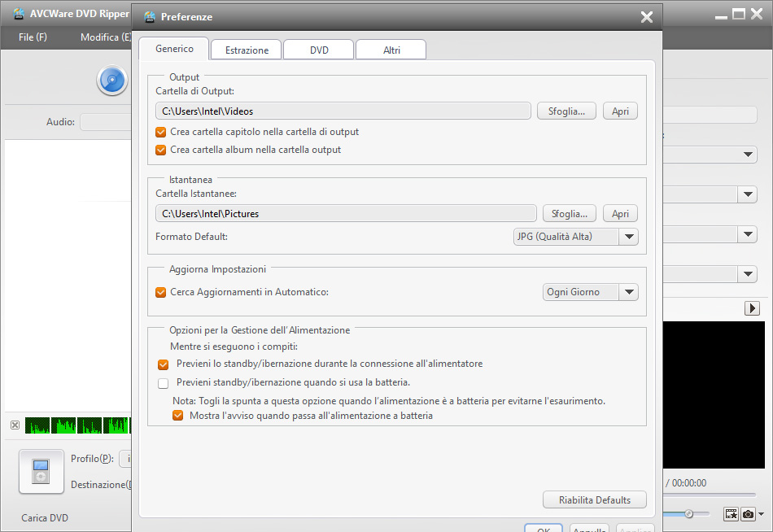Viewport: 773px width, 532px height.
Task: Expand the Ogni Giorno frequency dropdown
Action: pos(628,292)
